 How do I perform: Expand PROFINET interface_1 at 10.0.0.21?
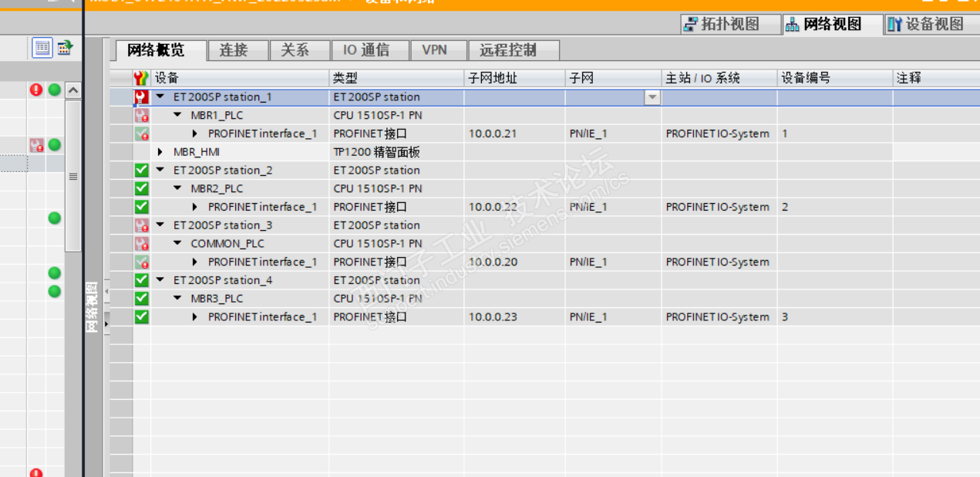(195, 134)
